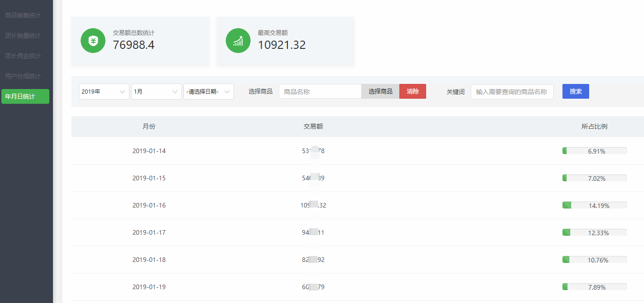Click the 所占比例 column header
Screen dimensions: 644x303
click(594, 126)
